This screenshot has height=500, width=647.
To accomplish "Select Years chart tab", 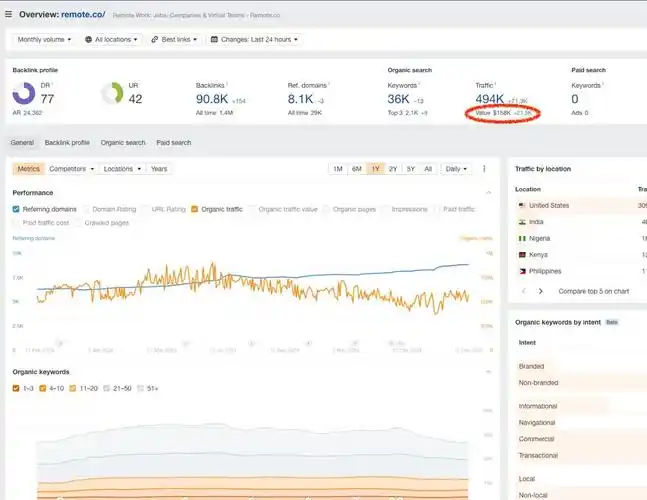I will coord(159,169).
